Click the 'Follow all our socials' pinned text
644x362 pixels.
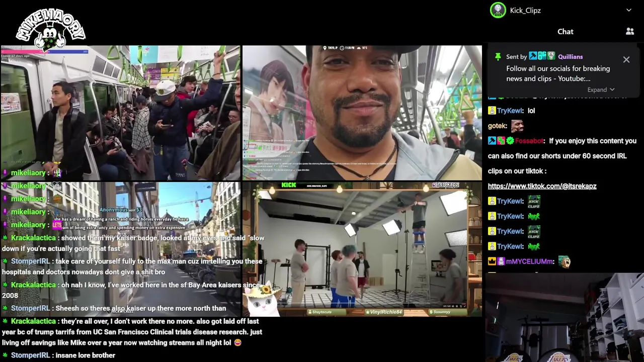point(558,73)
